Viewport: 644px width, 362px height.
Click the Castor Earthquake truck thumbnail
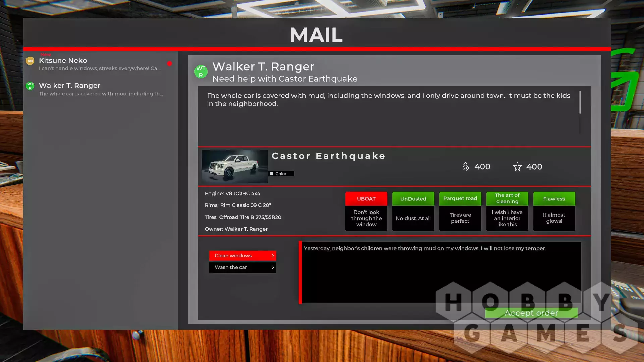234,167
